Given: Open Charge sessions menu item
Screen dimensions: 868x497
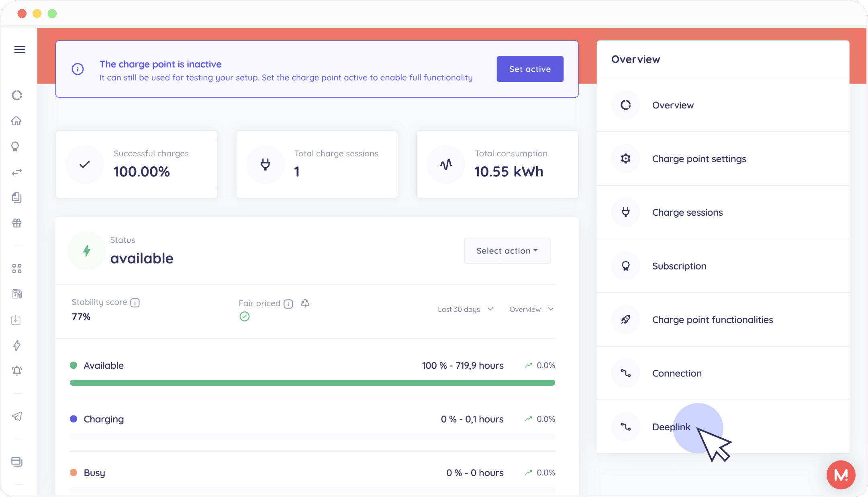Looking at the screenshot, I should tap(723, 213).
